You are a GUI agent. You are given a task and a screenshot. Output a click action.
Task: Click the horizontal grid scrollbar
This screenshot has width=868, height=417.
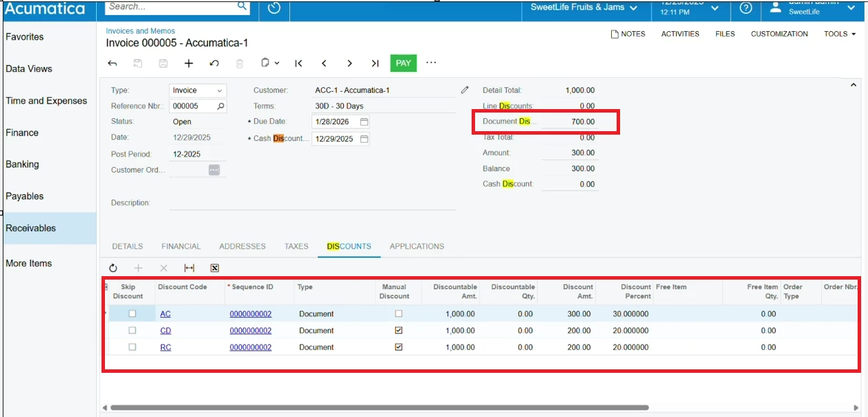(x=379, y=408)
